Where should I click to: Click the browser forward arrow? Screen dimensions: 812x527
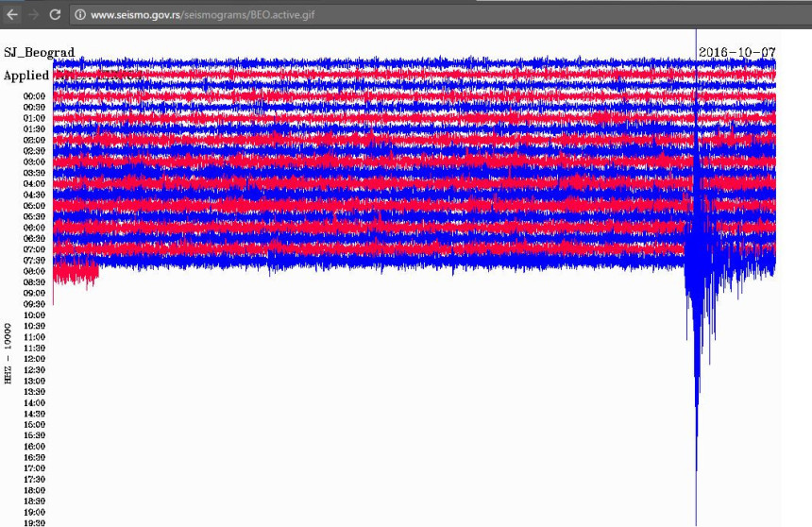(x=34, y=14)
